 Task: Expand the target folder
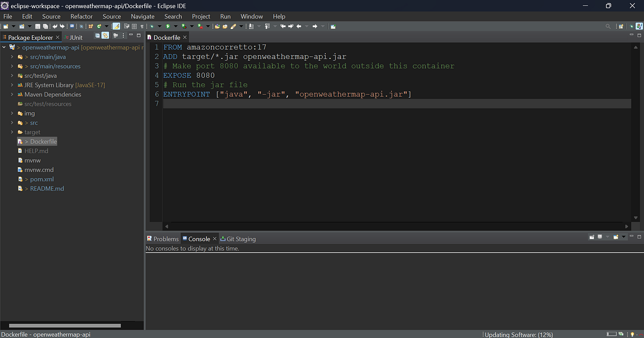(x=12, y=132)
